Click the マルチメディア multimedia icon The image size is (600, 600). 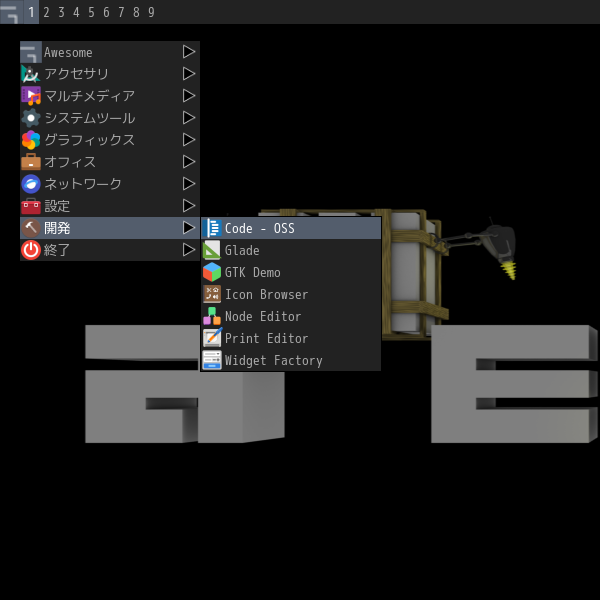pos(31,96)
